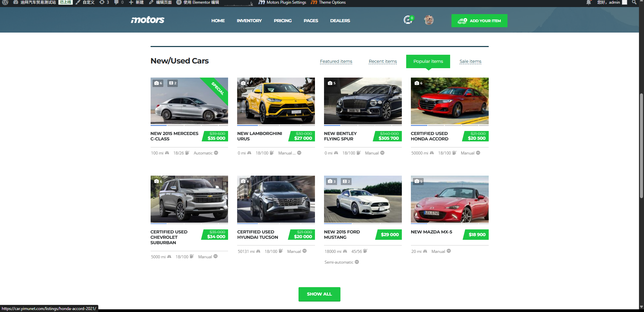Image resolution: width=644 pixels, height=312 pixels.
Task: Open the compare speedometer icon
Action: [408, 20]
